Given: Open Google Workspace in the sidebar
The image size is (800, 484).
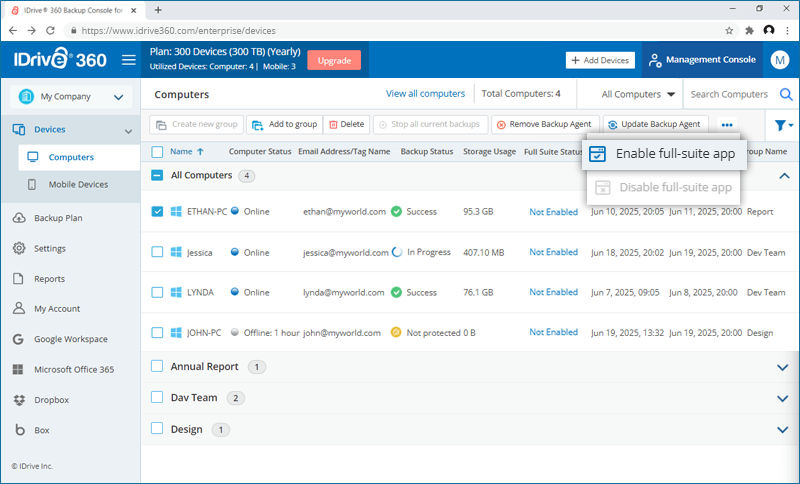Looking at the screenshot, I should [x=70, y=339].
